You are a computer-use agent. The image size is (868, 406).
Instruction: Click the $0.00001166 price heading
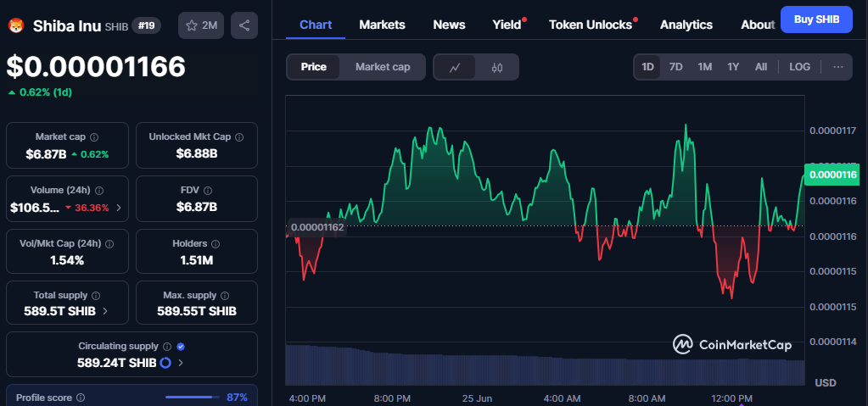(96, 67)
